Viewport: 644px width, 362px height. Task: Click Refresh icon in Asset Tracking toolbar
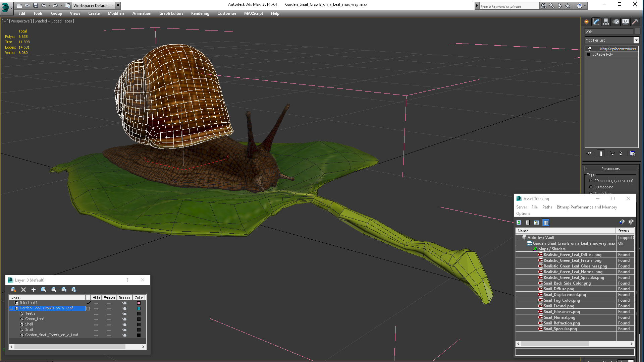(x=519, y=223)
